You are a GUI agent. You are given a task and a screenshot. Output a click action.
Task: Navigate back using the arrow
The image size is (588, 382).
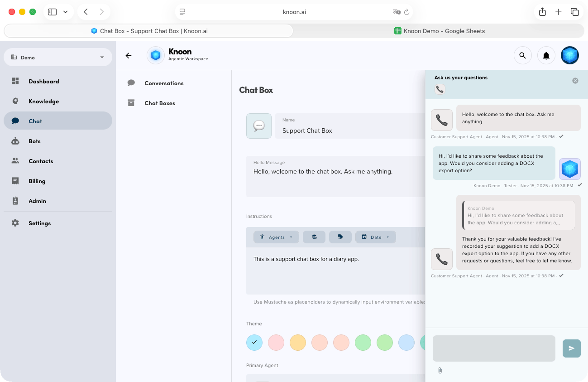point(129,55)
